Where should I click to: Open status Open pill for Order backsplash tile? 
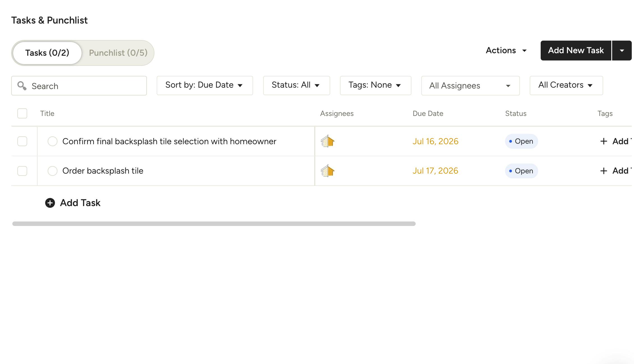[x=521, y=171]
